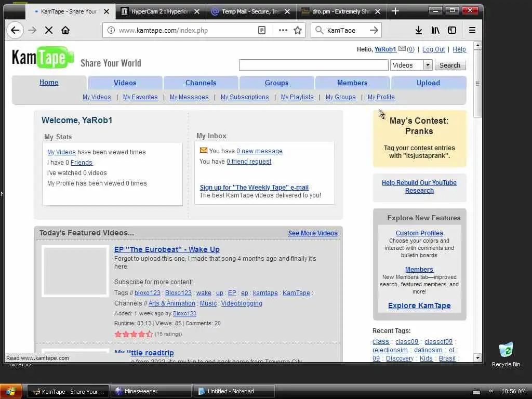
Task: Open the browser home page icon
Action: 65,30
